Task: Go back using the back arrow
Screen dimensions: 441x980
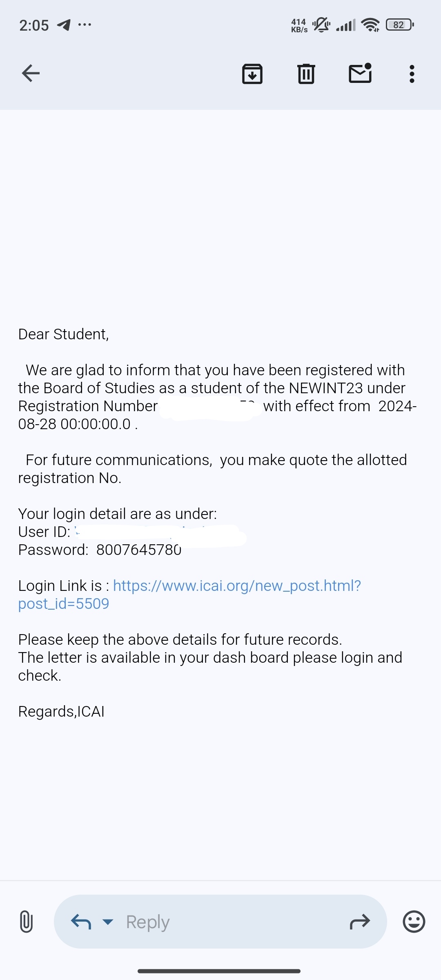Action: click(31, 73)
